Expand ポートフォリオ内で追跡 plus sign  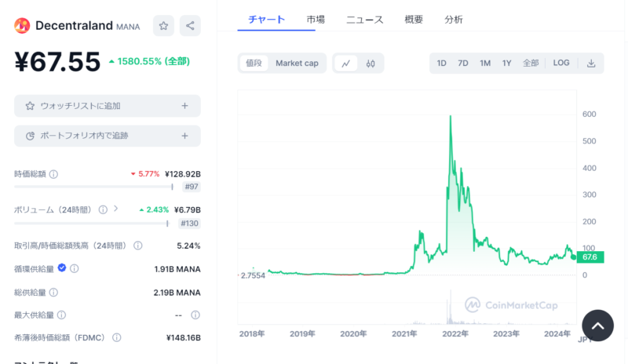pos(184,136)
